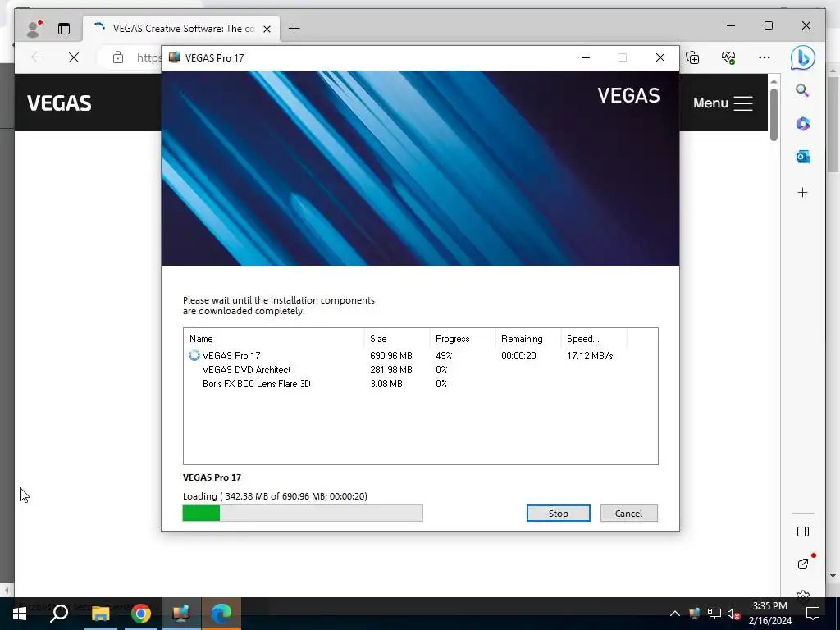Open the network tray icon
Image resolution: width=840 pixels, height=630 pixels.
tap(714, 614)
